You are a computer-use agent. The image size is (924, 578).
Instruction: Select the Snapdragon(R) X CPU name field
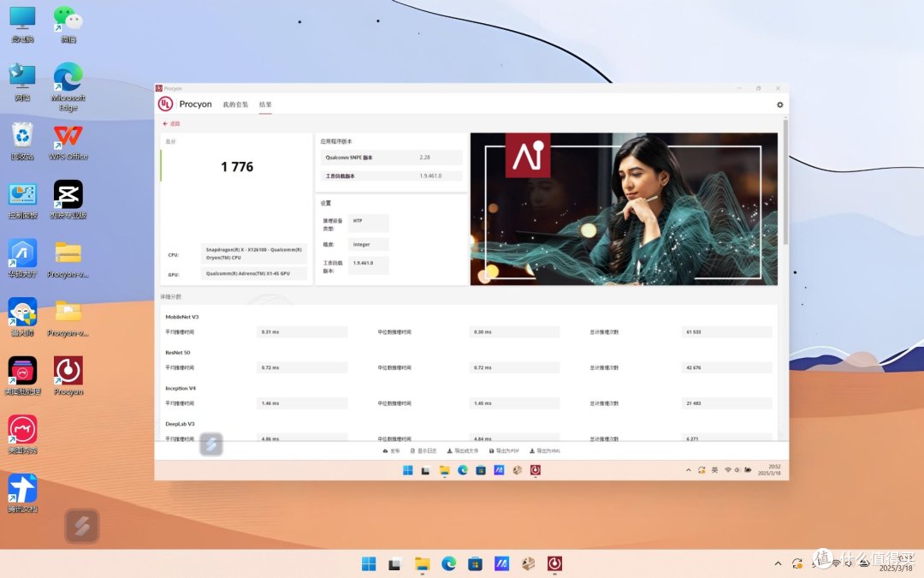pyautogui.click(x=253, y=253)
